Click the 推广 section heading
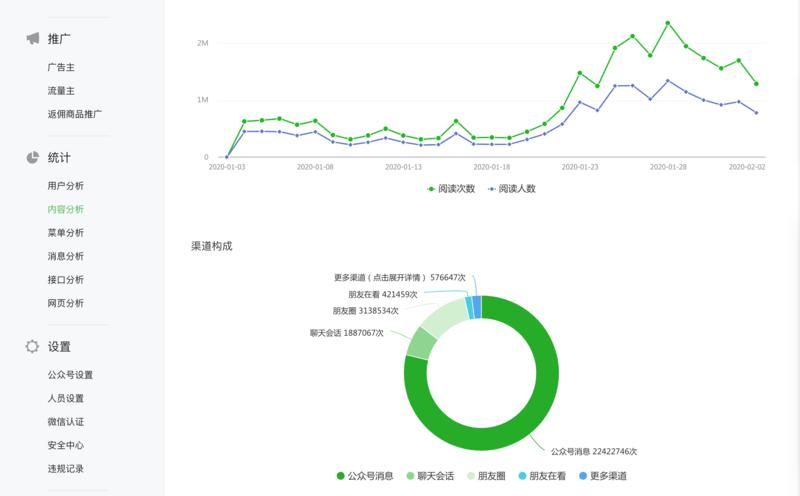800x496 pixels. 59,39
